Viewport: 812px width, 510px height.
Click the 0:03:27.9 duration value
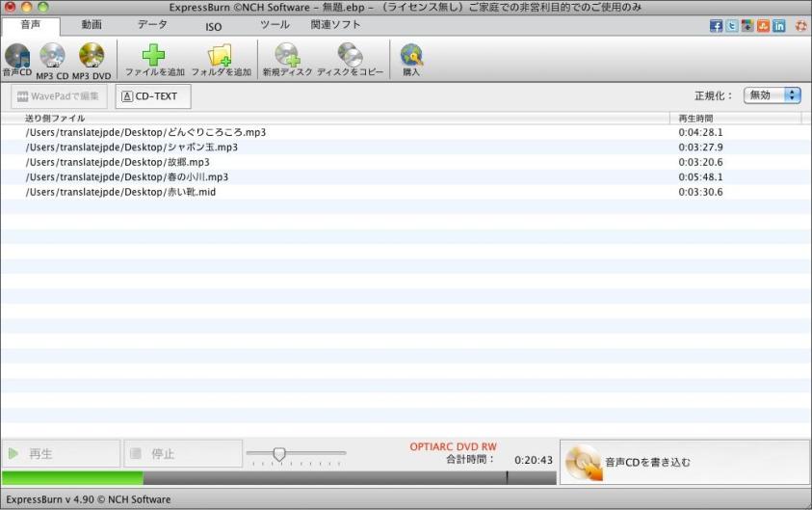[x=700, y=148]
